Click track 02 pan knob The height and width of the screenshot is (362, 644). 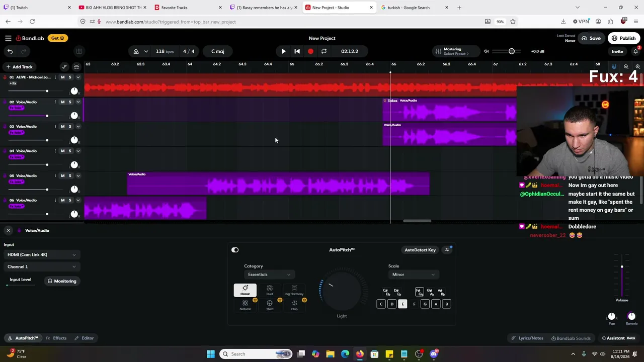(x=74, y=116)
